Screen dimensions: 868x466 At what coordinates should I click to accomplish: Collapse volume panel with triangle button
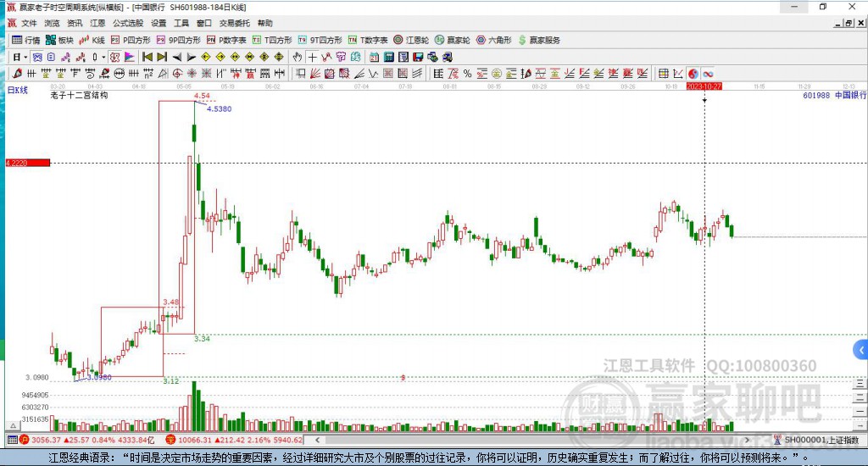(x=14, y=425)
